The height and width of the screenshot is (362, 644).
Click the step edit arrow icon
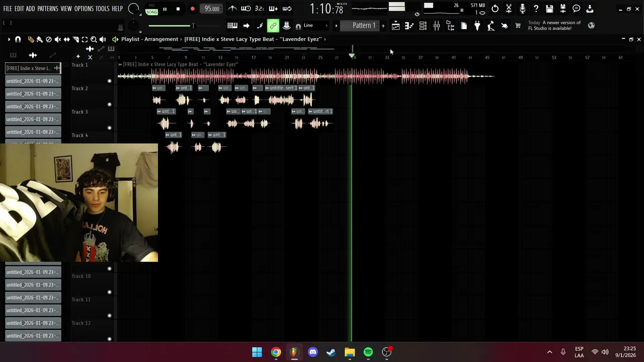tap(246, 26)
